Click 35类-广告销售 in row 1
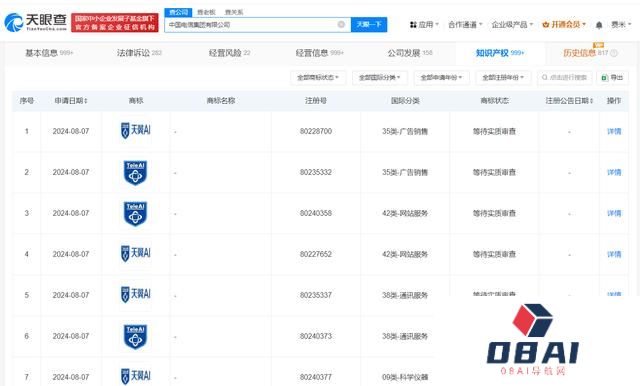Image resolution: width=640 pixels, height=386 pixels. point(405,131)
